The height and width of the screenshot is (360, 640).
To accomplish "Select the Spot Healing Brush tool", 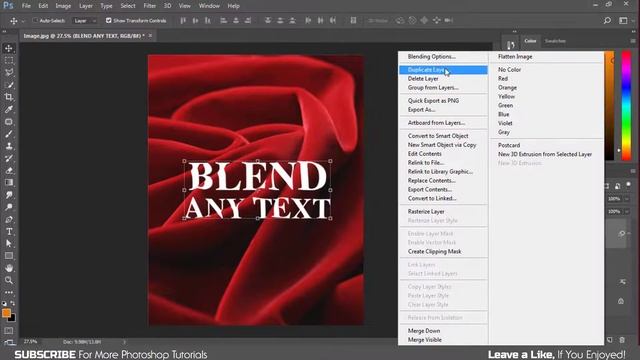I will [9, 122].
